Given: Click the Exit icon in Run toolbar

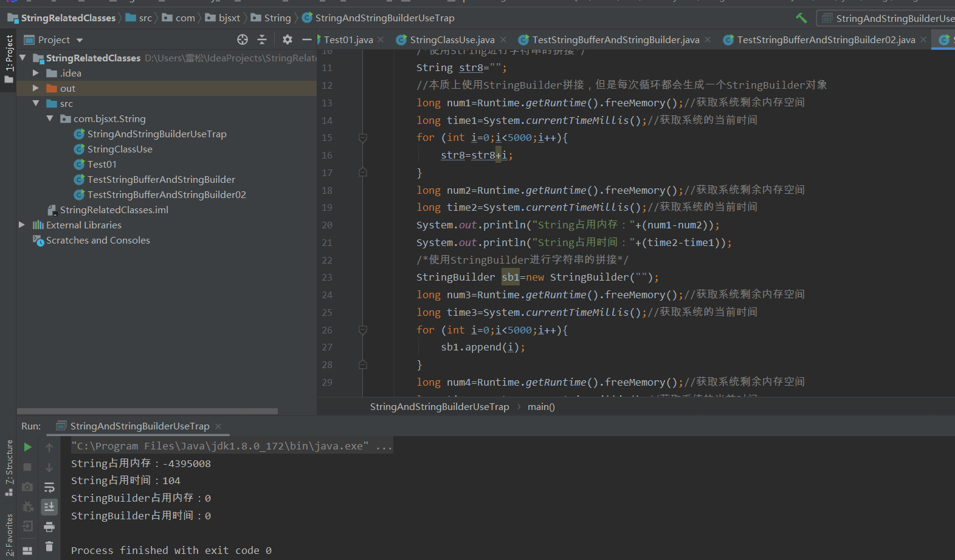Looking at the screenshot, I should pyautogui.click(x=27, y=526).
